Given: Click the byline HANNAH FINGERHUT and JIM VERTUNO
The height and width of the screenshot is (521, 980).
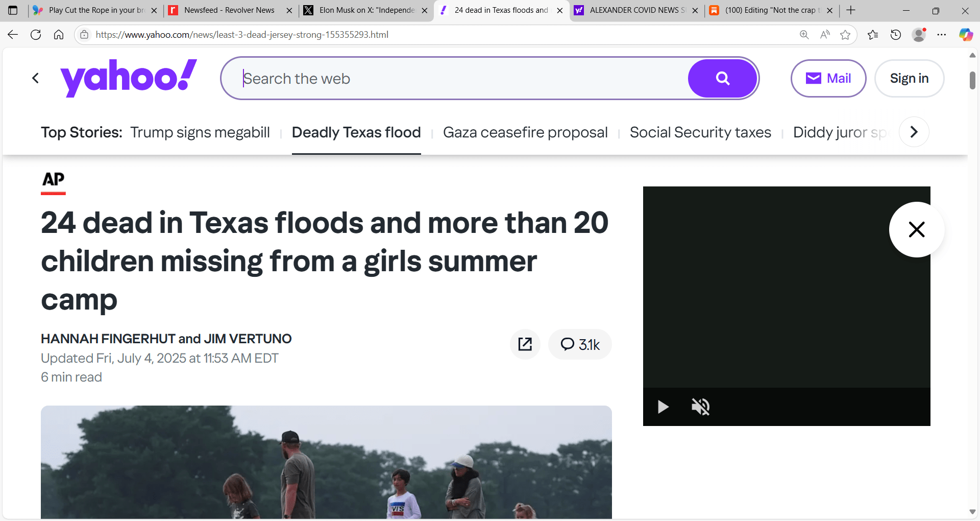Looking at the screenshot, I should [166, 339].
